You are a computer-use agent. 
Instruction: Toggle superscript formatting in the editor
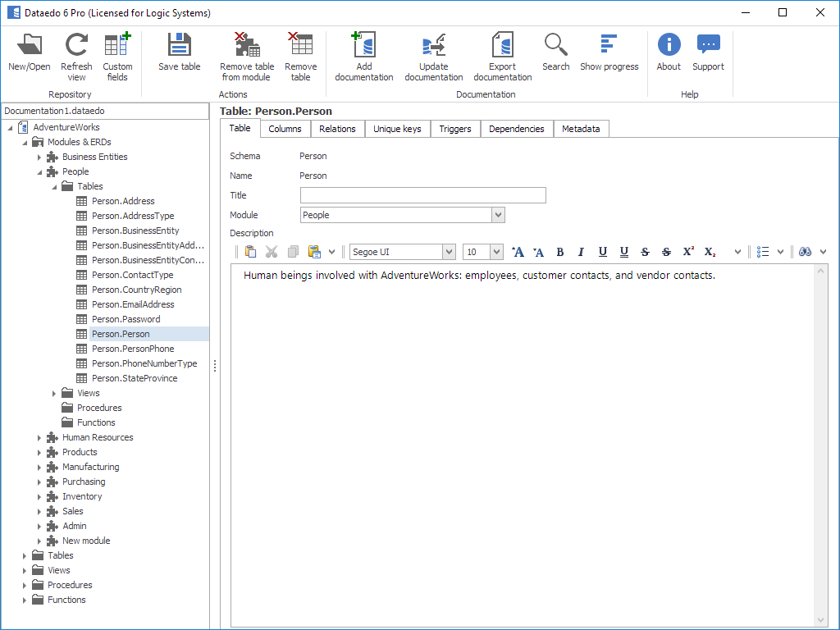[688, 252]
